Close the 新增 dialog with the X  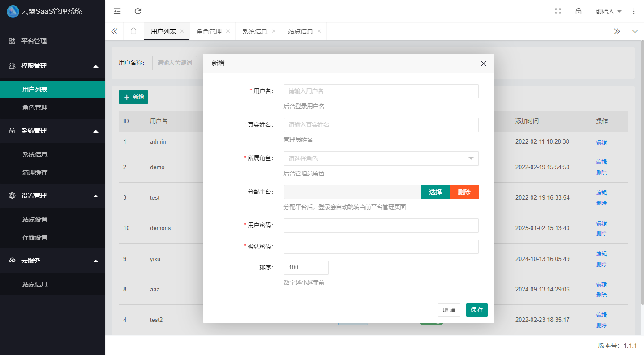point(483,63)
